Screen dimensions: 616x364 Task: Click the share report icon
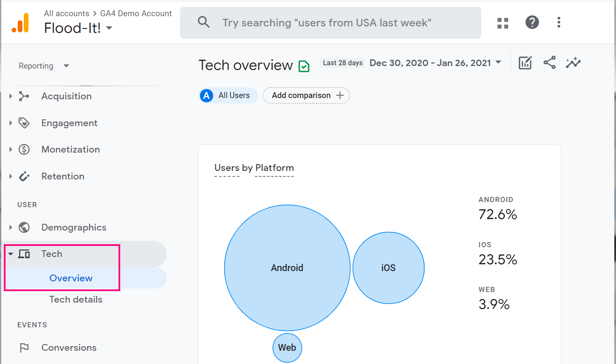pyautogui.click(x=549, y=63)
